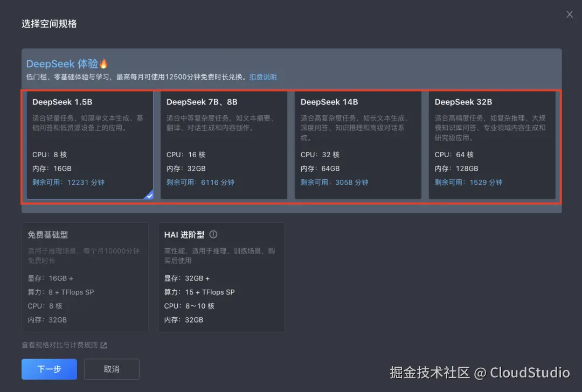Choose the HAI 进阶型 plan card

[221, 277]
